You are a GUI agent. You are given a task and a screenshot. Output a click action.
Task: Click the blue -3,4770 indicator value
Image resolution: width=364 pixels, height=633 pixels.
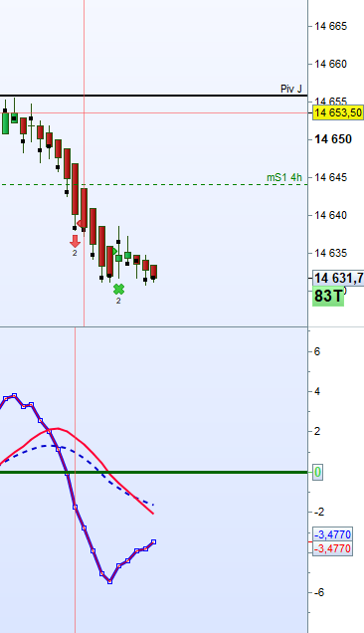click(x=333, y=534)
